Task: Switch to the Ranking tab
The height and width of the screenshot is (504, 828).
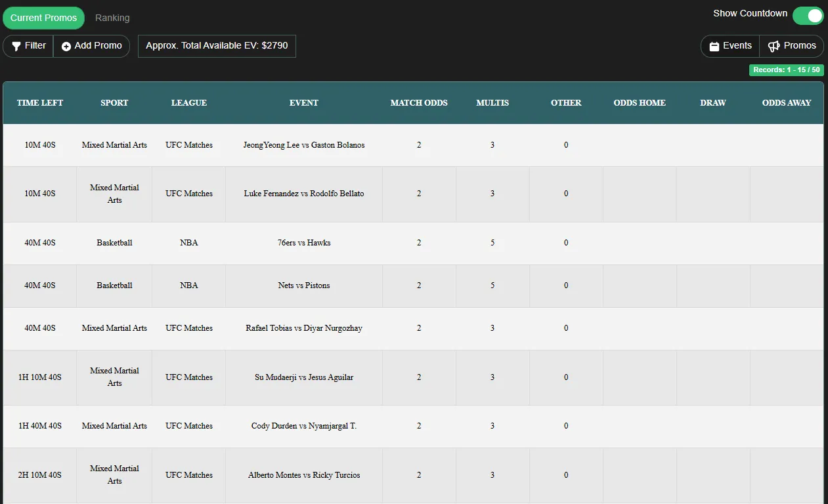Action: click(x=112, y=18)
